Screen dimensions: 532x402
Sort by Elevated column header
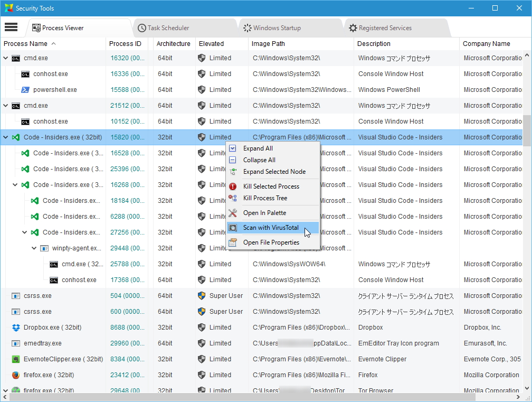tap(222, 43)
